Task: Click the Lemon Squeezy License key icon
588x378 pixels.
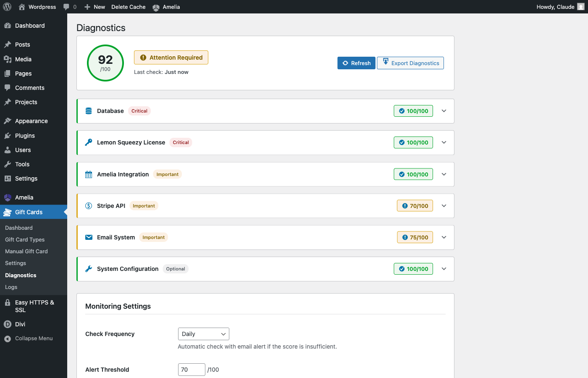Action: tap(89, 142)
